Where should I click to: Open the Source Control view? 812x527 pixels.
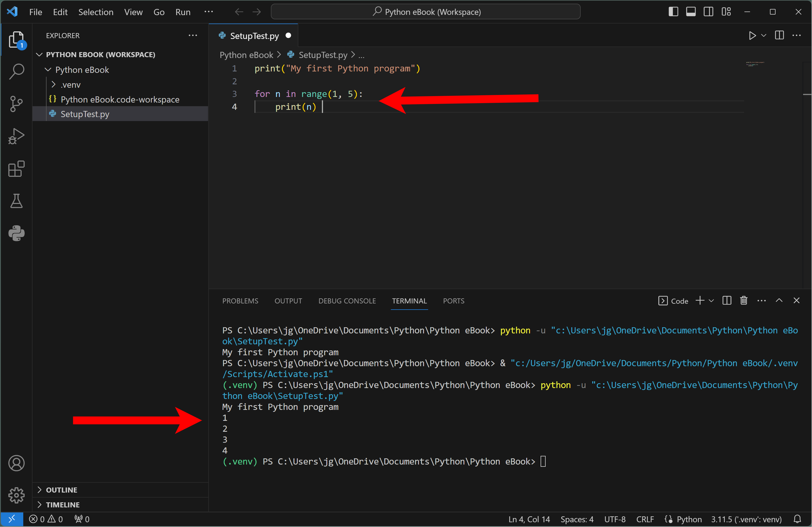[x=16, y=104]
